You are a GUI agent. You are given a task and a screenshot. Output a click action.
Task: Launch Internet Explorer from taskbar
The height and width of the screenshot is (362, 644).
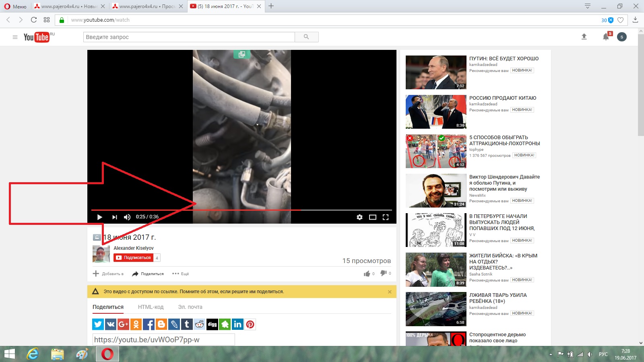[33, 354]
